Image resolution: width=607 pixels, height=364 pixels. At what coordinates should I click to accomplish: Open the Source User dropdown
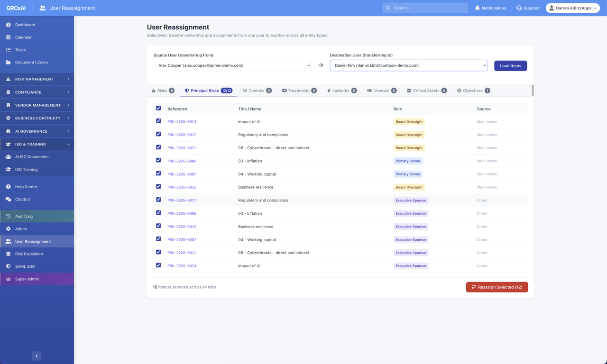point(232,65)
